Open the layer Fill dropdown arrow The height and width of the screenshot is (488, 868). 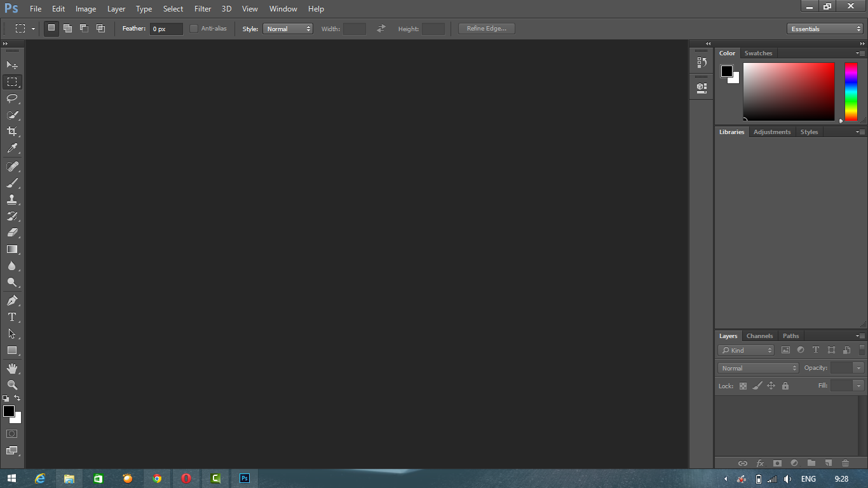(x=858, y=386)
